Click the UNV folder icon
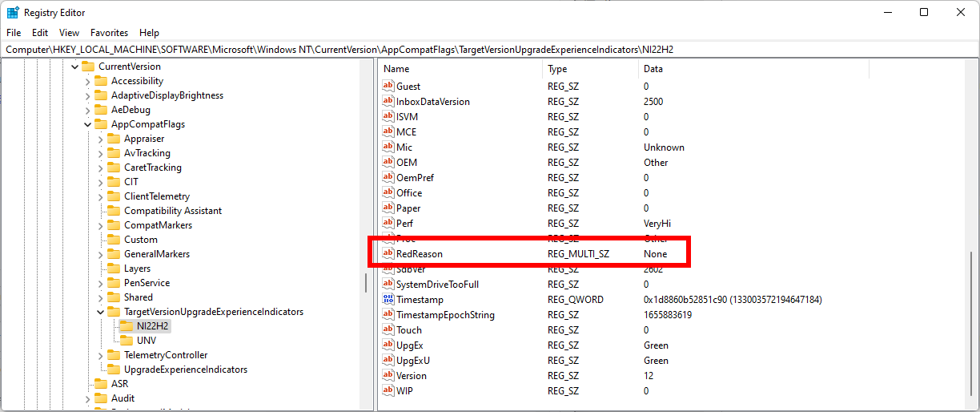This screenshot has height=412, width=980. (127, 341)
